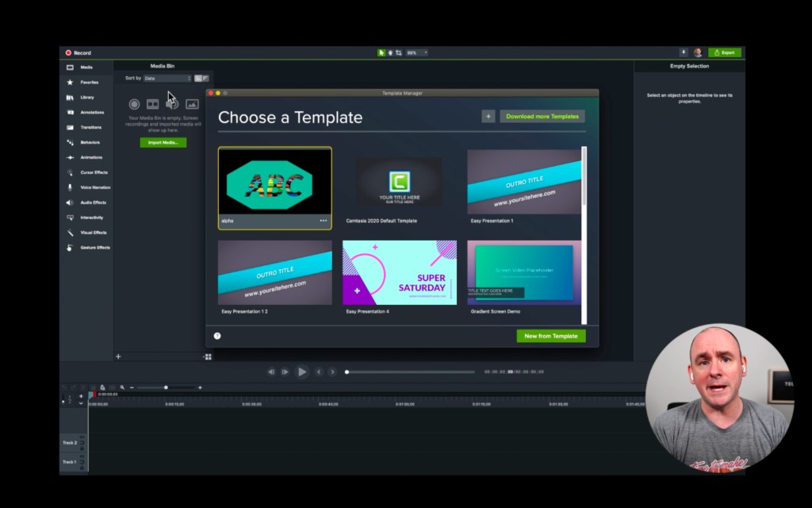Image resolution: width=812 pixels, height=508 pixels.
Task: Open more options on the alpha template
Action: (324, 220)
